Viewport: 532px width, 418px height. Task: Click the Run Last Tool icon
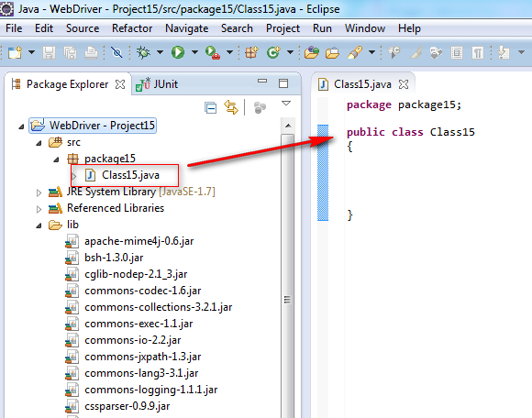(213, 53)
